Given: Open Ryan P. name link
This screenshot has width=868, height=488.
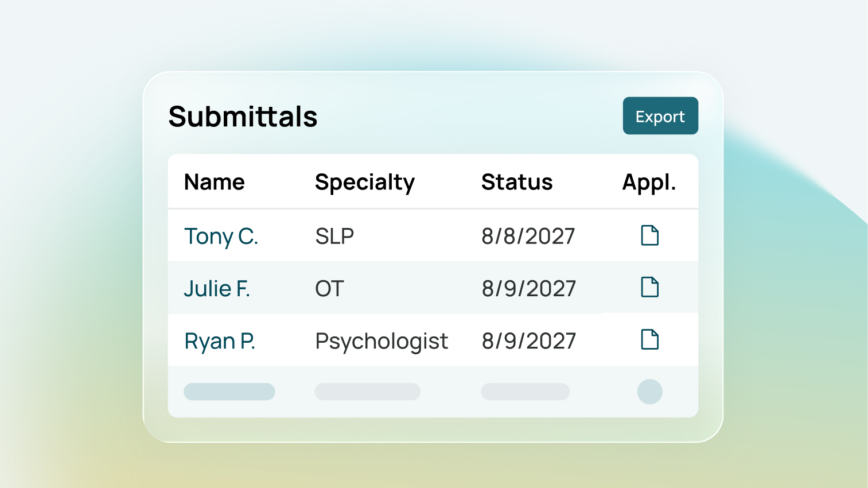Looking at the screenshot, I should click(x=220, y=342).
